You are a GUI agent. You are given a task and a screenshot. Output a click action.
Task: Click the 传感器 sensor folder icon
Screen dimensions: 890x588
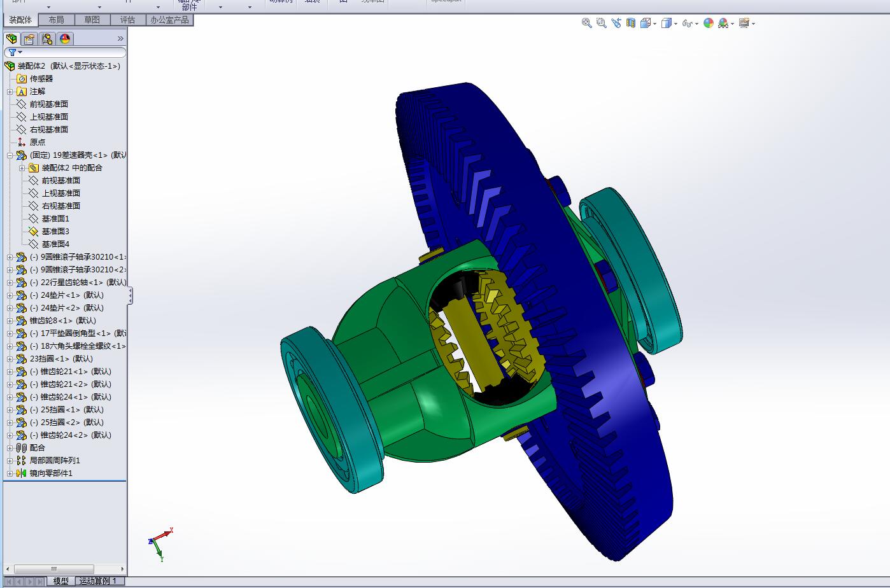[22, 79]
